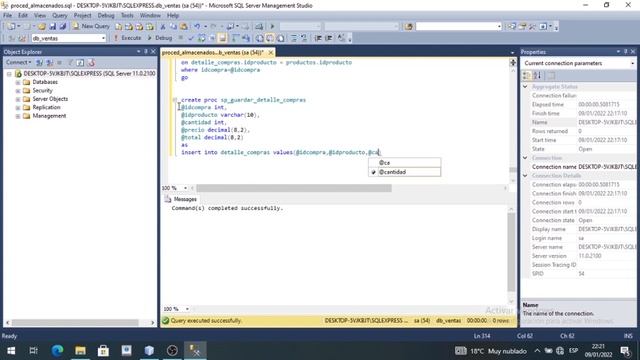The image size is (640, 360).
Task: Expand the Databases folder node
Action: [x=18, y=82]
